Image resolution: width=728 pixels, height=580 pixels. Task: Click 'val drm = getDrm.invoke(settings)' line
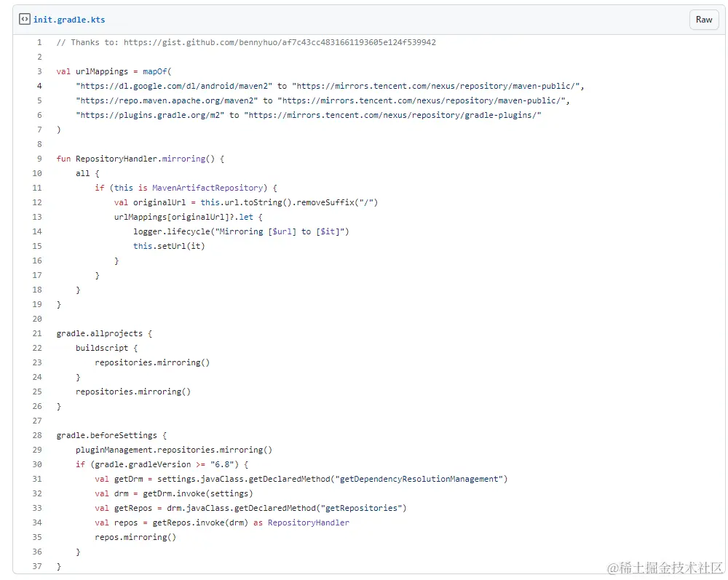pos(174,493)
